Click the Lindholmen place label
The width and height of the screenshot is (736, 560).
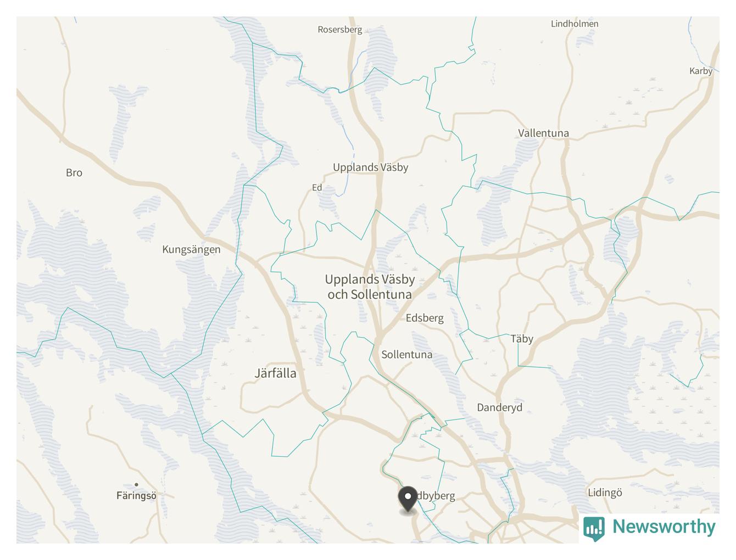[x=575, y=24]
